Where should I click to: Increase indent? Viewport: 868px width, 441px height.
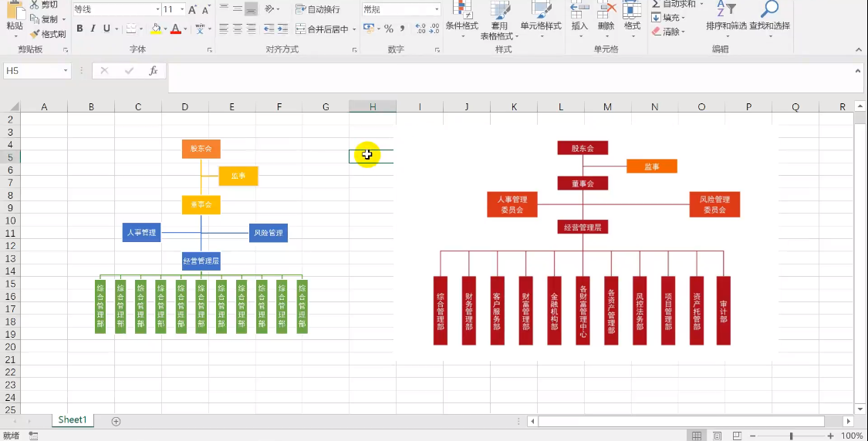[x=282, y=29]
